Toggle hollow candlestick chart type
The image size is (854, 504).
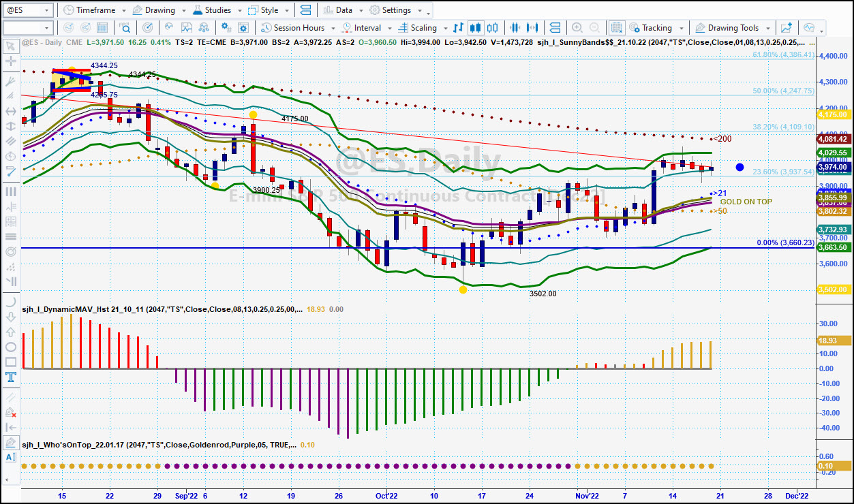[x=492, y=28]
